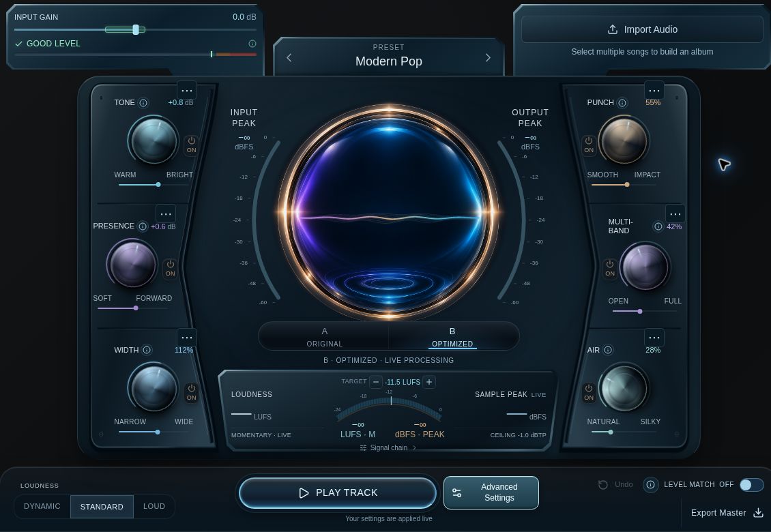The image size is (771, 532).
Task: Toggle the Tone module ON power switch
Action: (191, 145)
